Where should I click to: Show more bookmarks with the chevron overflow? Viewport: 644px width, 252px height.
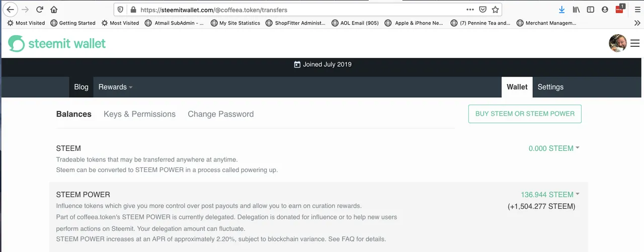tap(637, 23)
